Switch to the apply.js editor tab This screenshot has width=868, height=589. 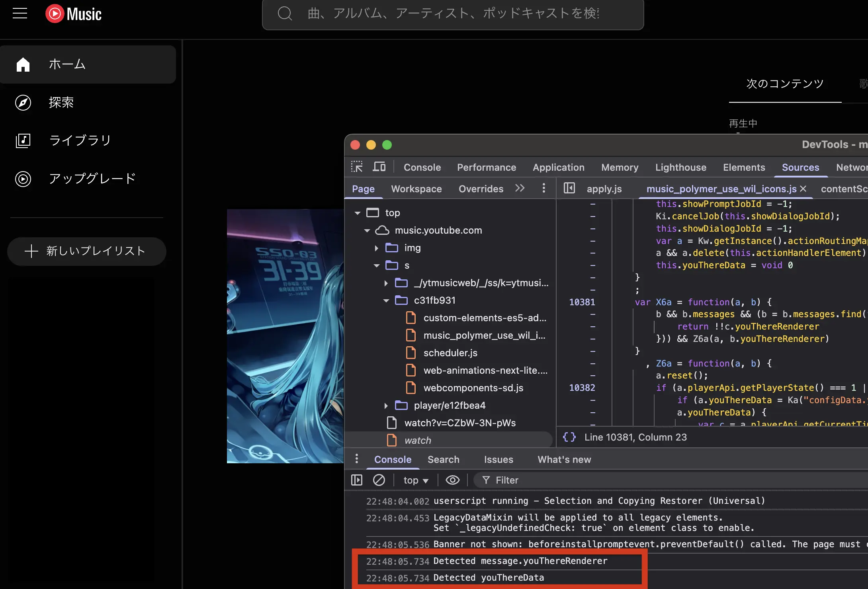click(604, 189)
